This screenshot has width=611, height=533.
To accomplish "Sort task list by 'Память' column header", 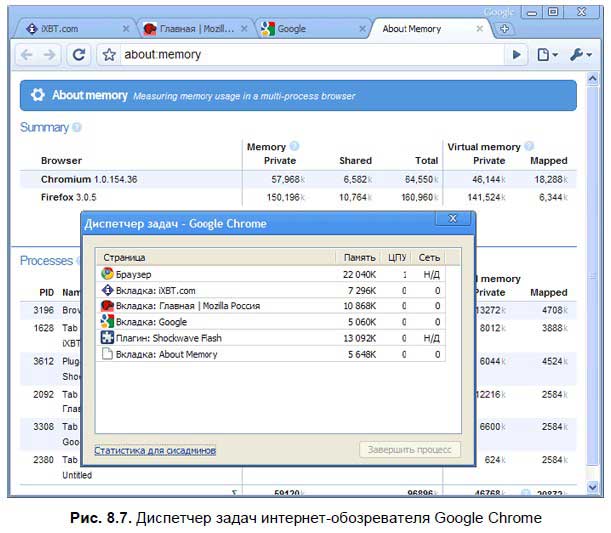I will click(x=360, y=257).
